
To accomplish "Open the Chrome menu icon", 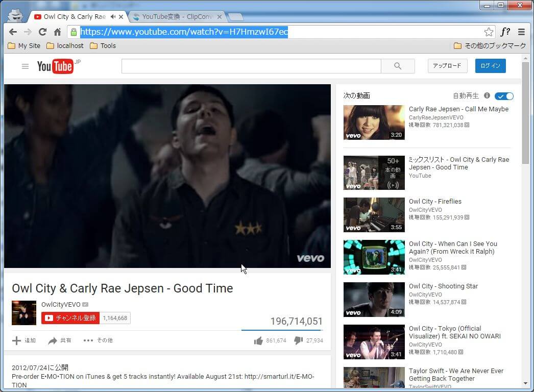I will click(x=521, y=32).
